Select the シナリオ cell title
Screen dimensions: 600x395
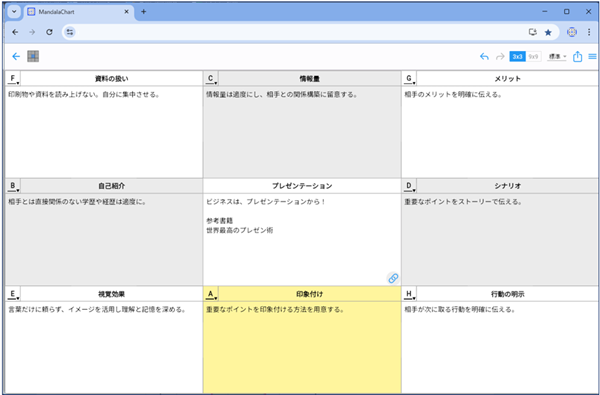[507, 186]
